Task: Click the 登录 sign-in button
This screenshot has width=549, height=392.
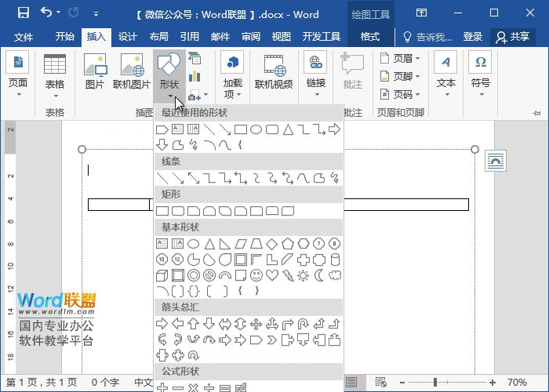Action: click(473, 37)
